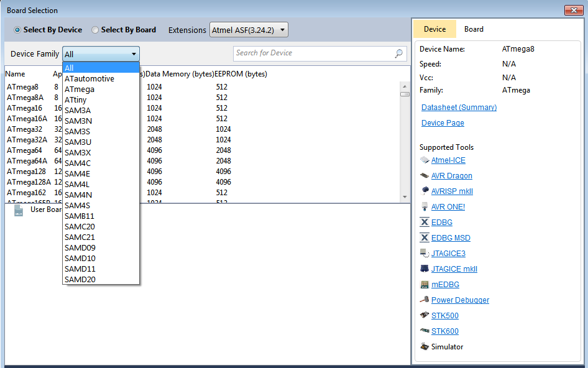Click the device list scrollbar thumb
Image resolution: width=588 pixels, height=368 pixels.
coord(405,94)
